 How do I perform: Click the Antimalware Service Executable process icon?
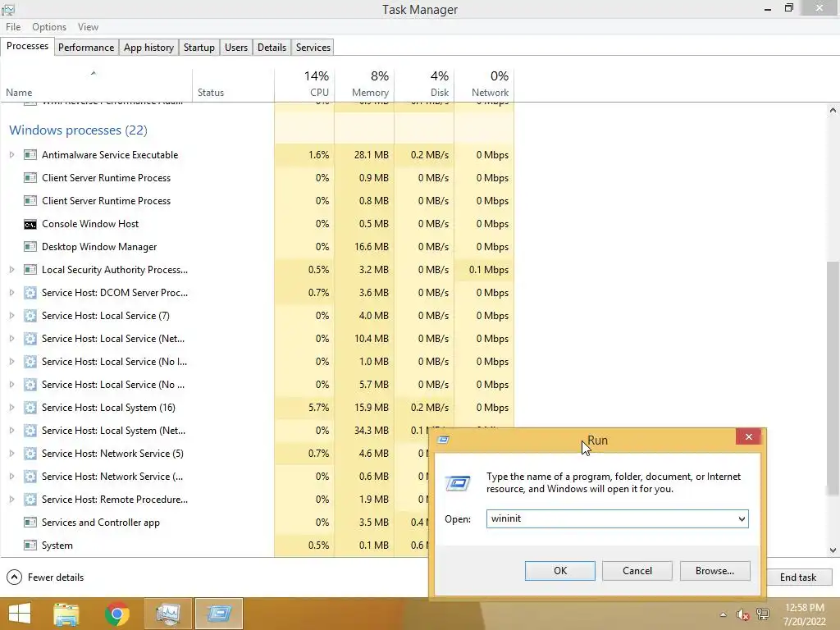(30, 155)
